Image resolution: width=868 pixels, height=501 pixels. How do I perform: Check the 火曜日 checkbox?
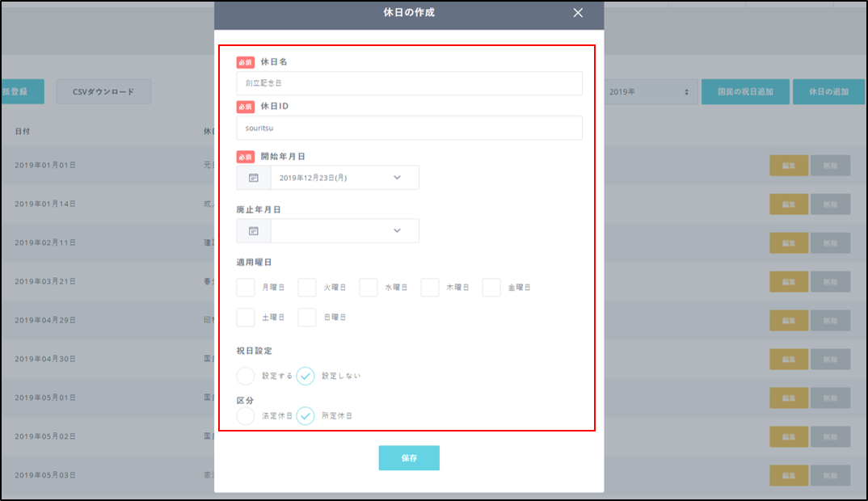coord(307,287)
